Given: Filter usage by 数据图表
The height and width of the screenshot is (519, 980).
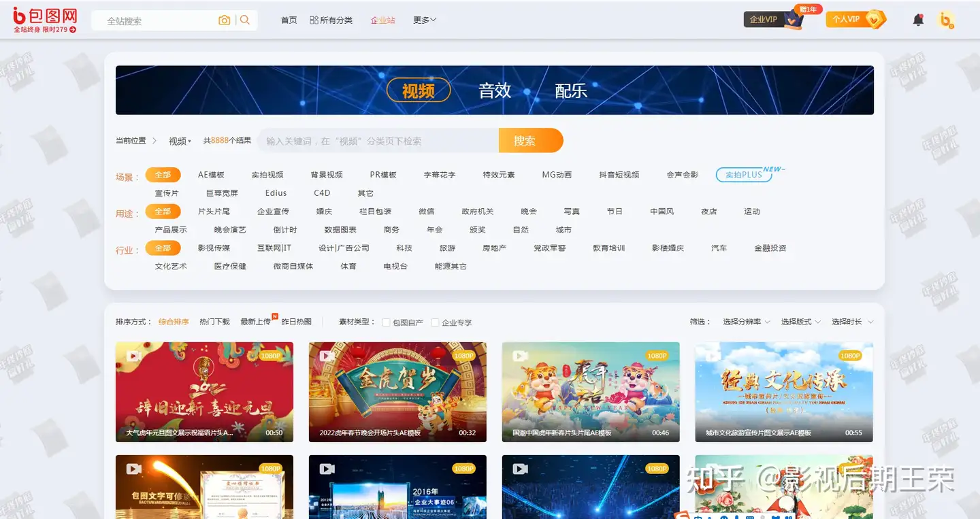Looking at the screenshot, I should 340,230.
